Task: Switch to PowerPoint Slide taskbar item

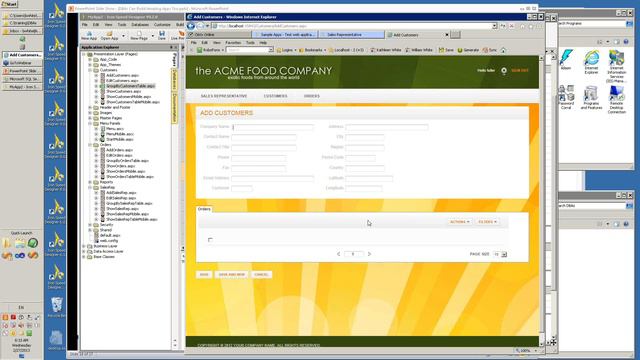Action: point(22,71)
